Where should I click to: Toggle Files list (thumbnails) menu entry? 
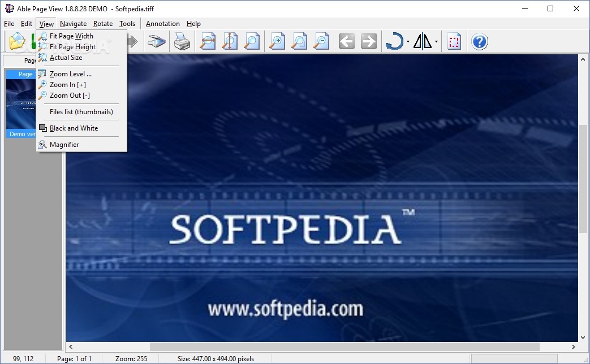point(81,112)
